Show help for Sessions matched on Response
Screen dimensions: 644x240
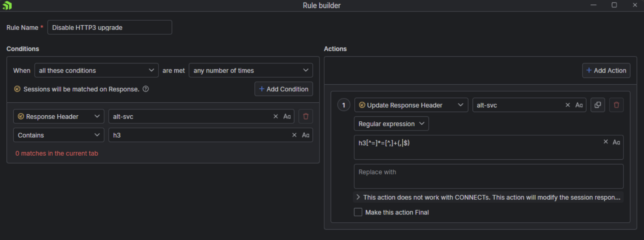point(146,89)
